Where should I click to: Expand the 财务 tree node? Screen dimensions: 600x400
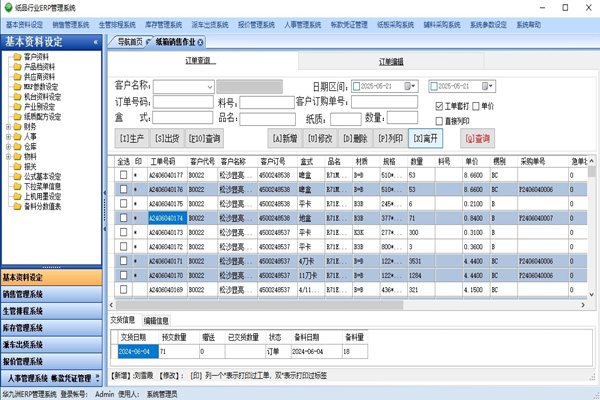[x=8, y=127]
